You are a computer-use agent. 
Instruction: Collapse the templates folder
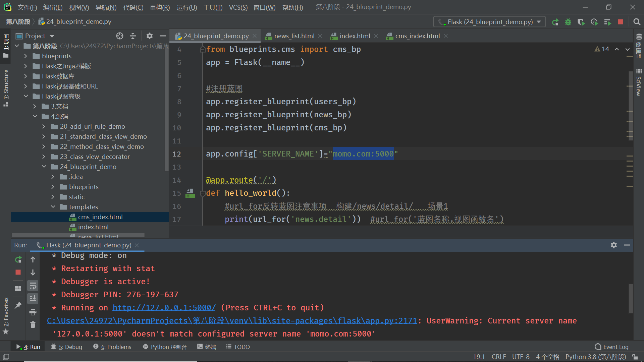(x=53, y=207)
